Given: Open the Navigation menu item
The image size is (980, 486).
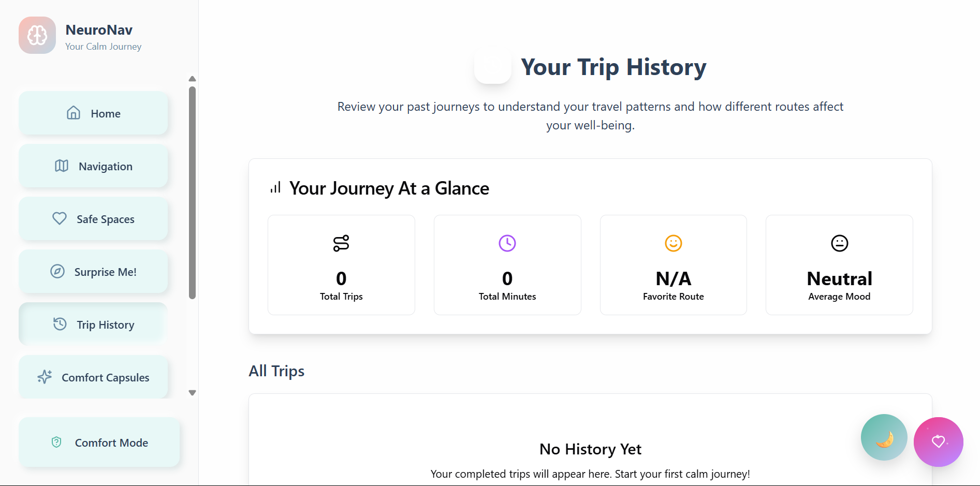Looking at the screenshot, I should point(94,166).
